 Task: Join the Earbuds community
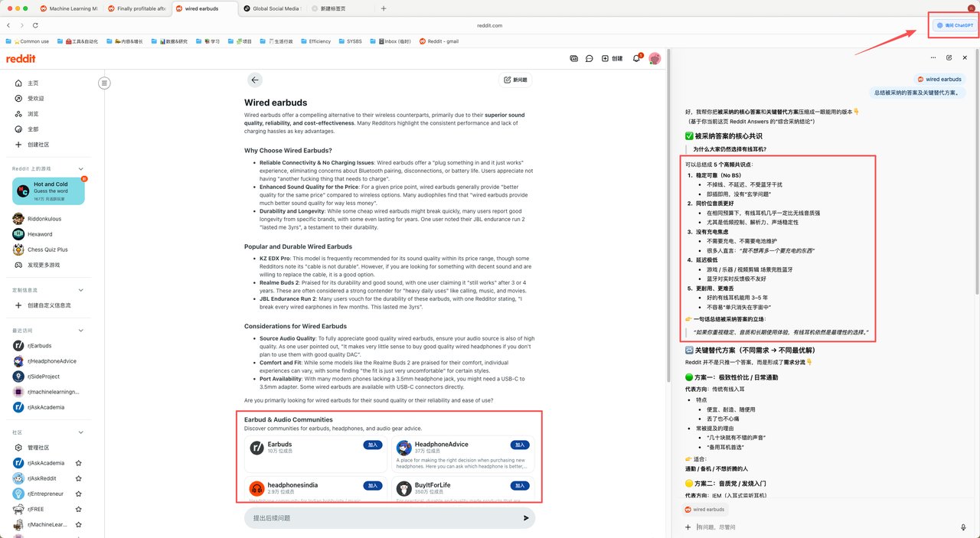pyautogui.click(x=373, y=445)
